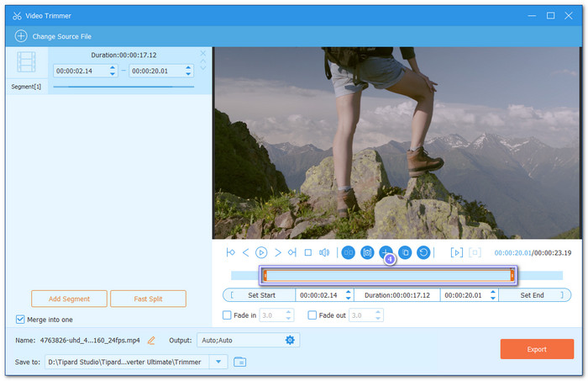This screenshot has width=588, height=381.
Task: Click the file name 4763826-uhd_4...160_24fps.mp4
Action: tap(90, 341)
